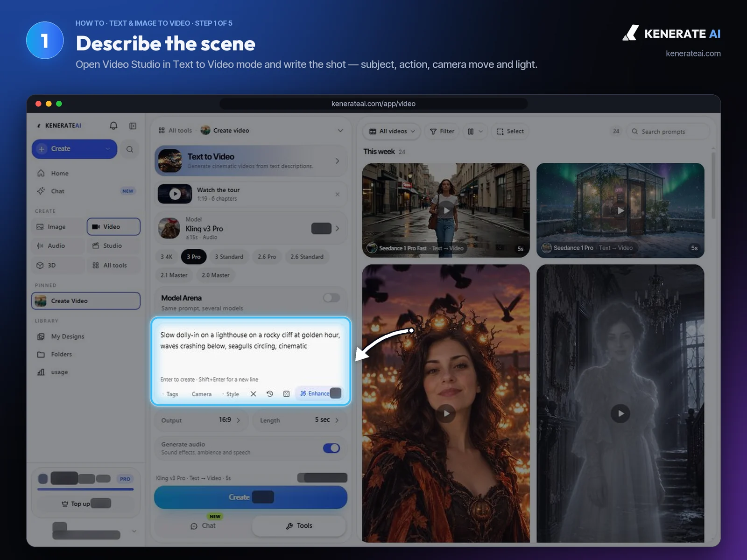Open prompt history clock icon
The width and height of the screenshot is (747, 560).
tap(270, 394)
